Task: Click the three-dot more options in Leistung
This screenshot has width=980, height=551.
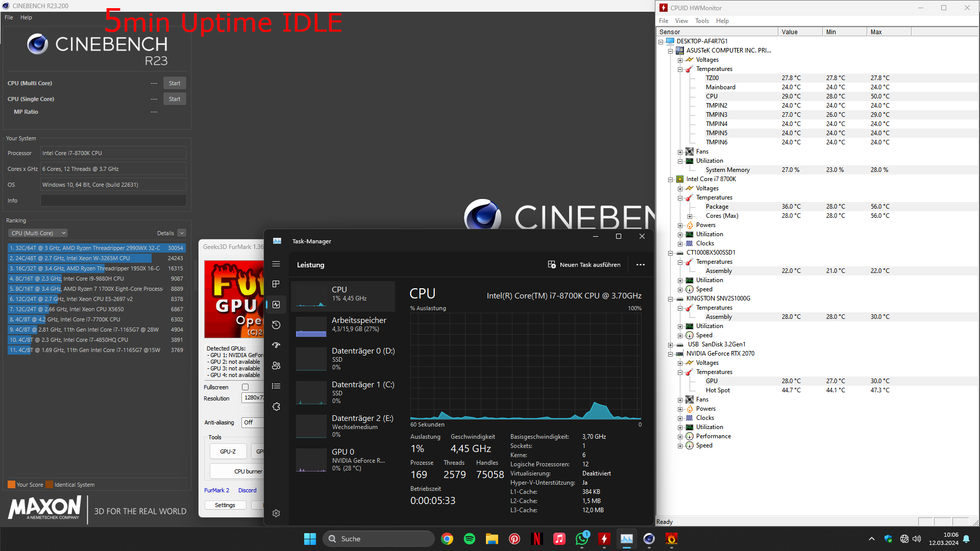Action: [x=640, y=265]
